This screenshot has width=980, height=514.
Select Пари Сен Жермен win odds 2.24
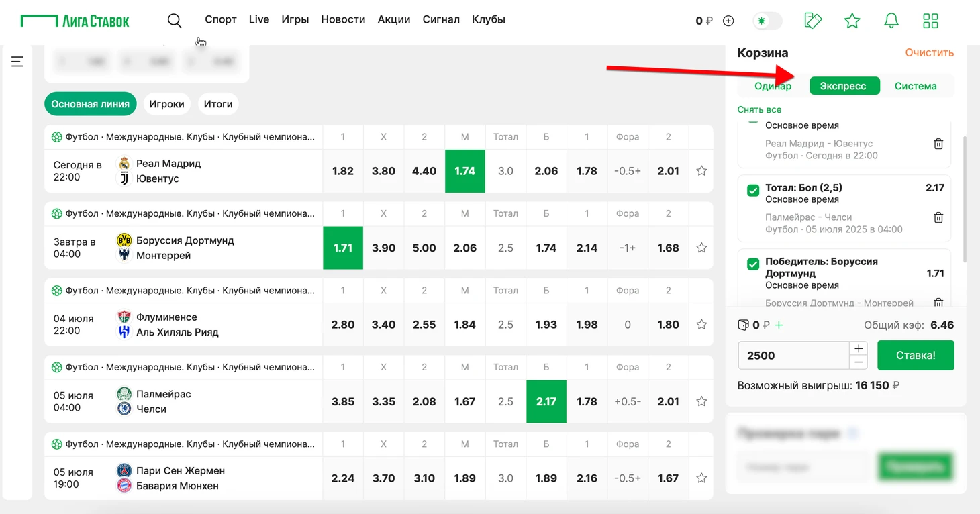tap(343, 478)
